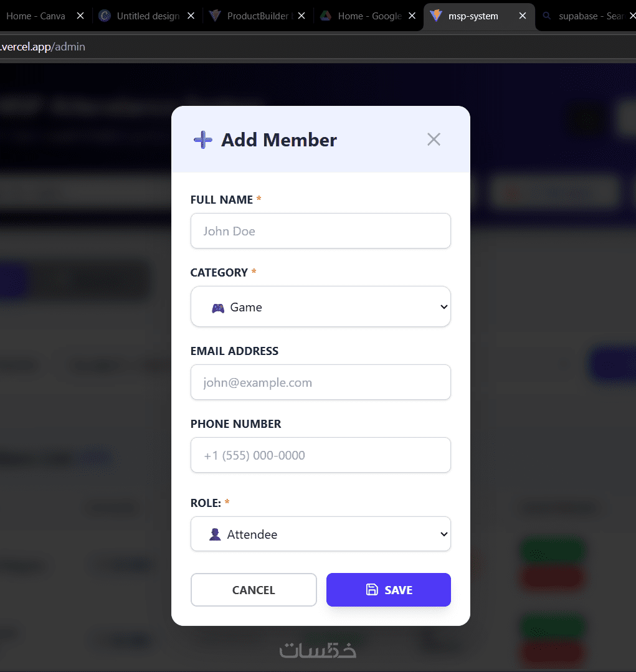Close the supabase search tab
636x672 pixels.
coord(631,16)
